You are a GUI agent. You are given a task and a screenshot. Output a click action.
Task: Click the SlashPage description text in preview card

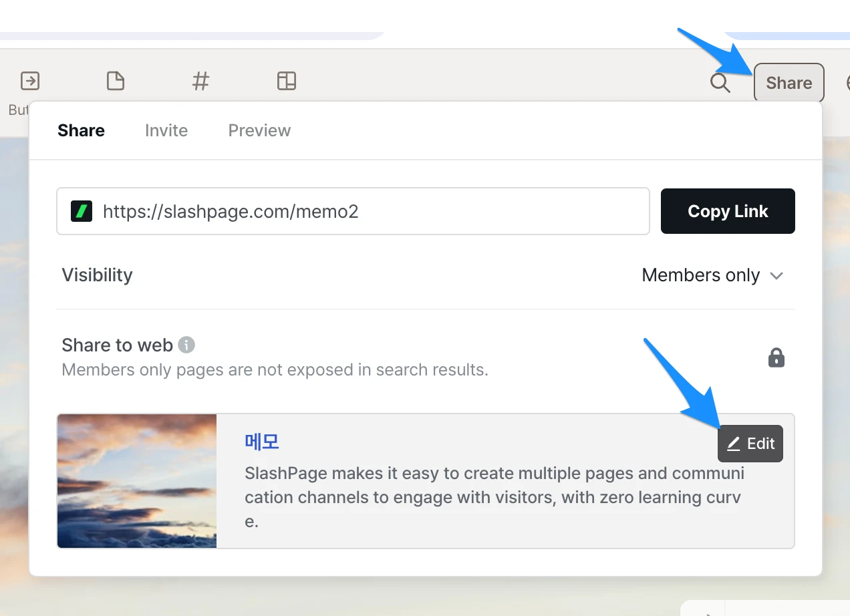pos(493,497)
